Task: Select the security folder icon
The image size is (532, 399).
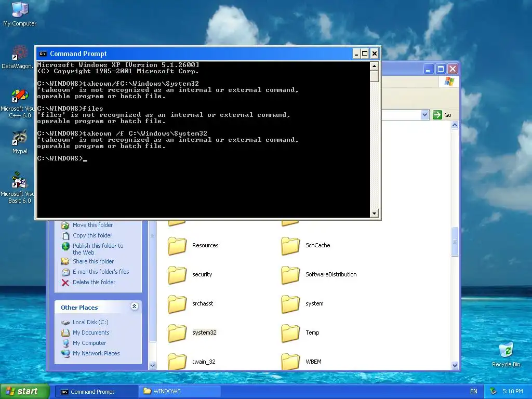Action: coord(177,275)
